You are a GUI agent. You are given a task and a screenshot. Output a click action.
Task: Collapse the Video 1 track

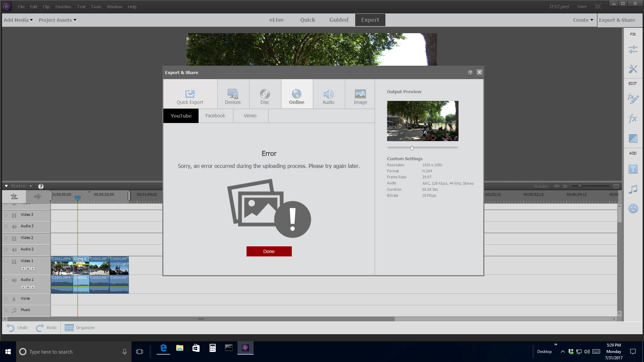coord(6,261)
